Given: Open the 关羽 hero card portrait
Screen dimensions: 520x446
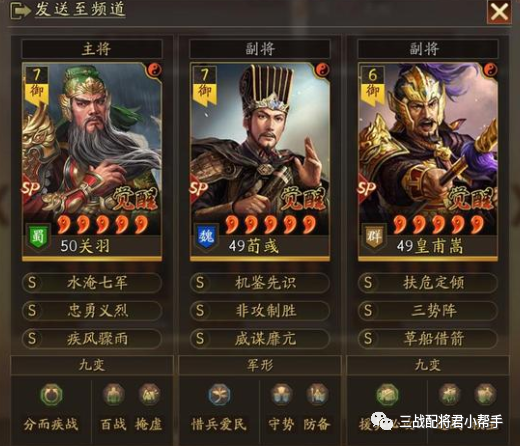Looking at the screenshot, I should (x=92, y=162).
